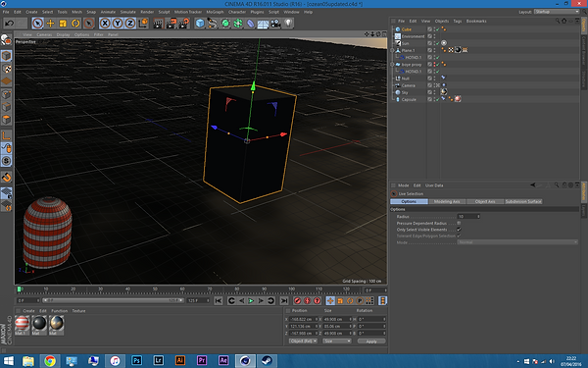The height and width of the screenshot is (368, 588).
Task: Toggle Only Select Visible Elements checkbox
Action: [459, 230]
